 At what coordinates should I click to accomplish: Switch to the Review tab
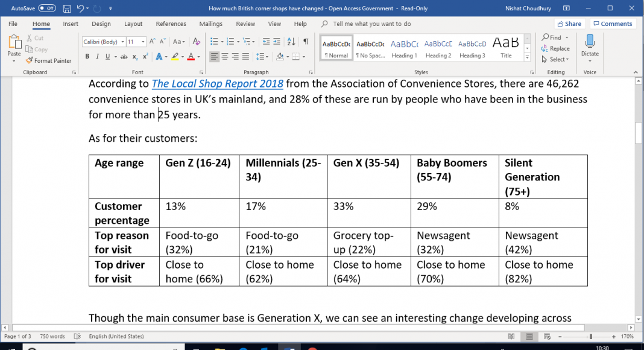[x=245, y=24]
